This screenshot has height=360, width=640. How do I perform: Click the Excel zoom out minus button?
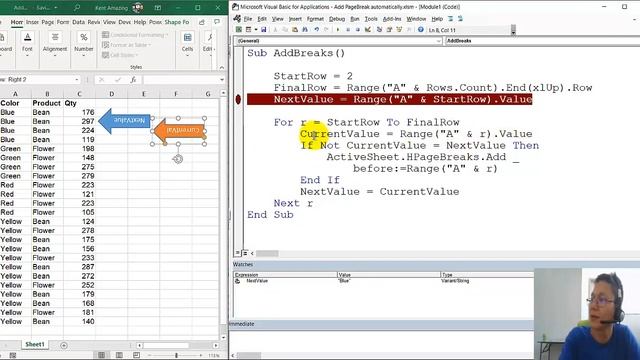coord(149,355)
